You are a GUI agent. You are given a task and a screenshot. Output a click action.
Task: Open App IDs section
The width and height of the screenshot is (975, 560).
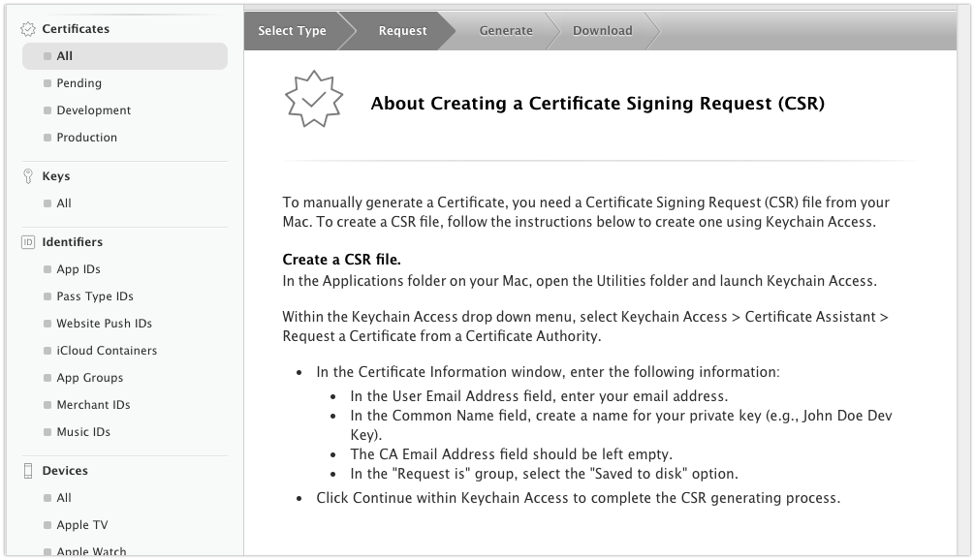coord(79,269)
